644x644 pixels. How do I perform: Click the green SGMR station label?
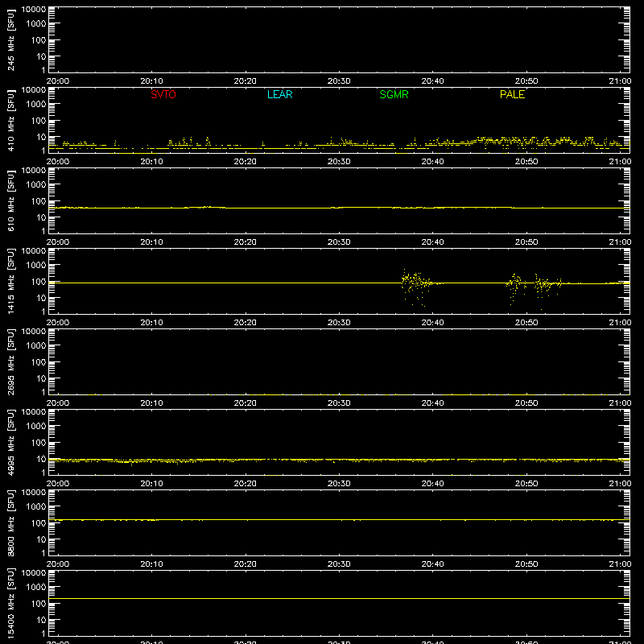click(394, 94)
